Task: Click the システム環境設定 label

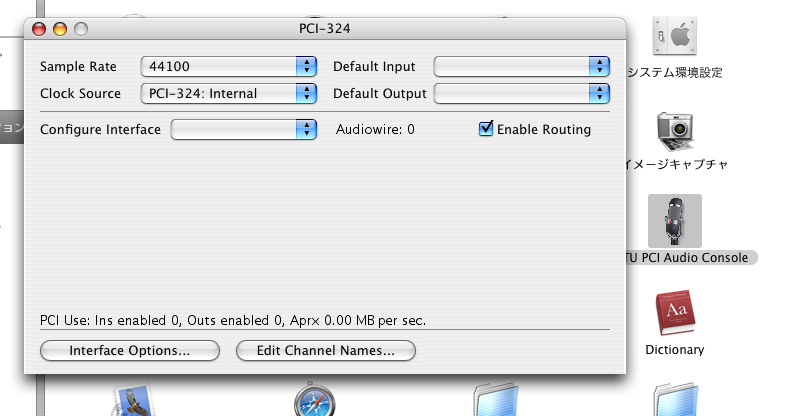Action: pos(675,73)
